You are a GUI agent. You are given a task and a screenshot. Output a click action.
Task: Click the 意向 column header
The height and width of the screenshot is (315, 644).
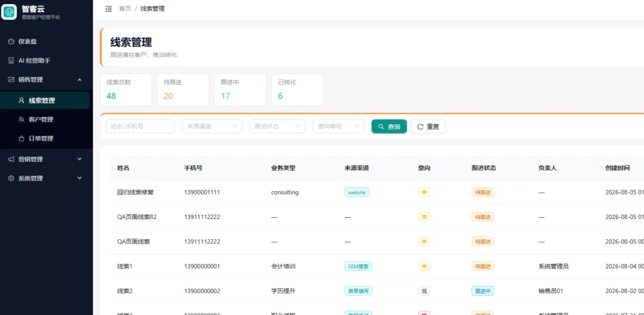click(425, 168)
